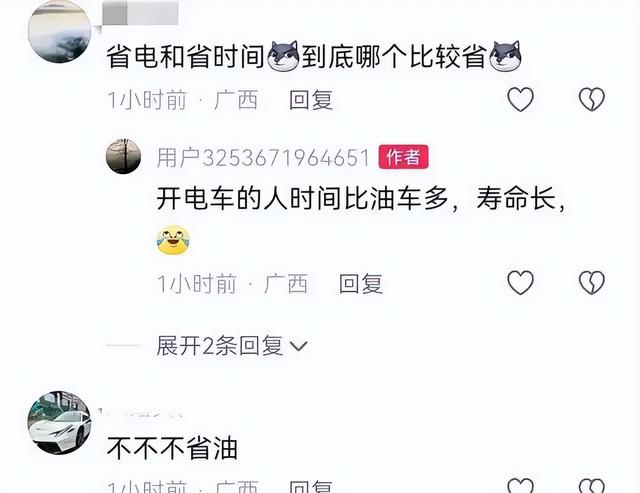Like the top comment about saving electricity
Screen dimensions: 640x493
520,99
